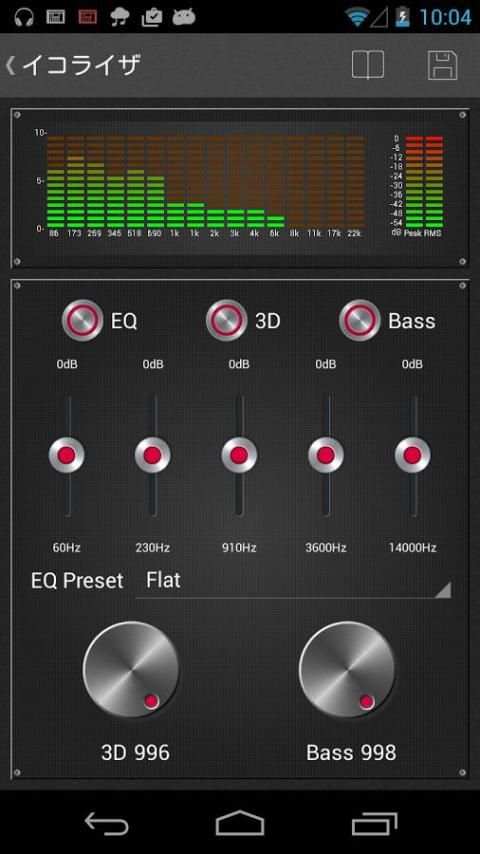Tap the Android home navigation button
Screen dimensions: 480x854
pos(240,823)
